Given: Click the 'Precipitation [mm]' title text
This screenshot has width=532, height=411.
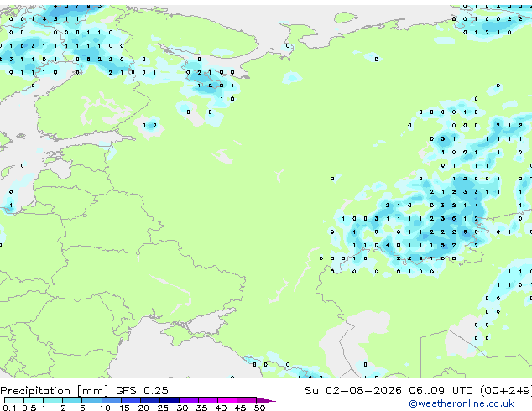Looking at the screenshot, I should [55, 391].
